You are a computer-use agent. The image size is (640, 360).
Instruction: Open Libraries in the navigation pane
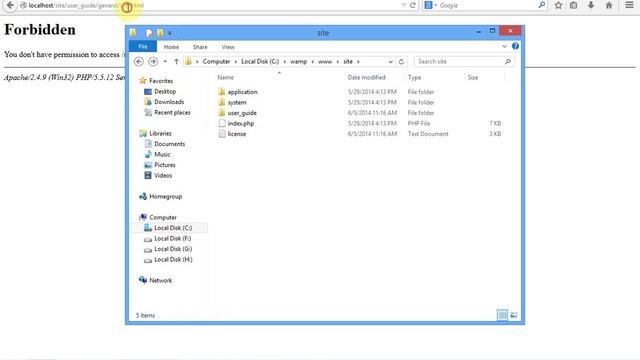click(160, 133)
